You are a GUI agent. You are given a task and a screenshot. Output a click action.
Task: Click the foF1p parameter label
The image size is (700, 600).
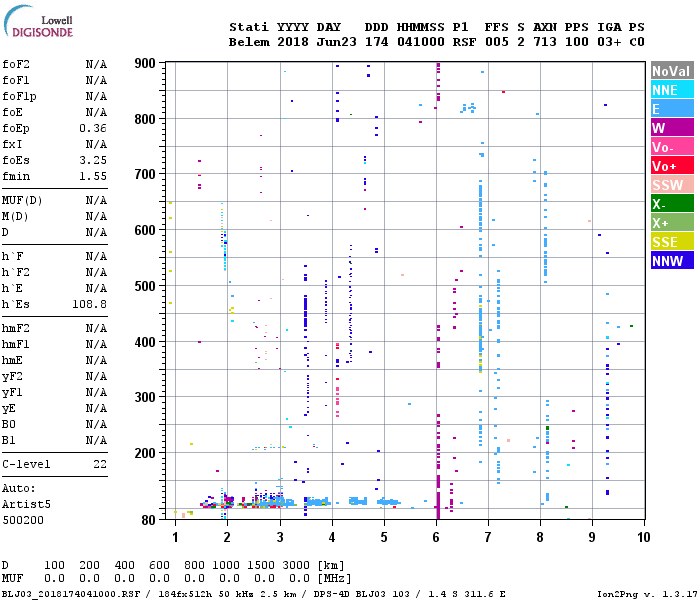(x=19, y=96)
